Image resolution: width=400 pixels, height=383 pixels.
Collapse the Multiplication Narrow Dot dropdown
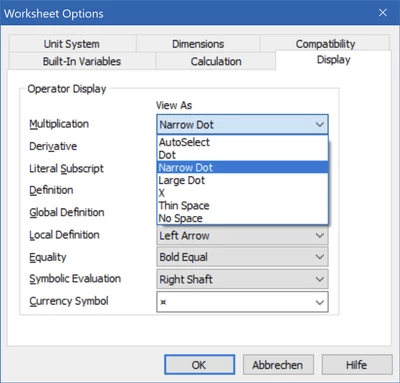point(242,125)
